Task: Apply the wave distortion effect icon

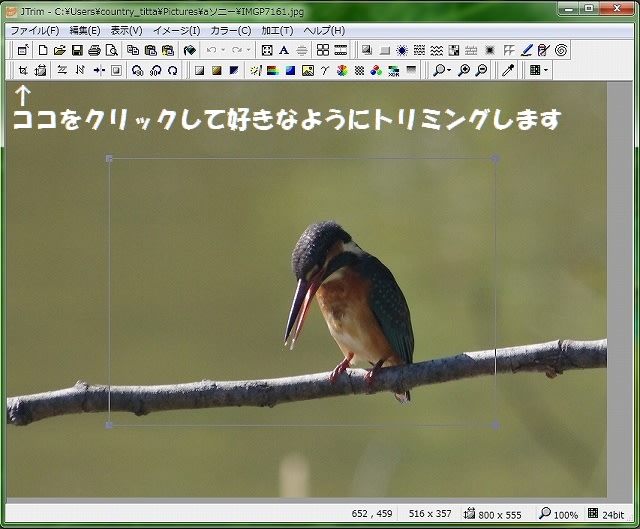Action: point(437,50)
